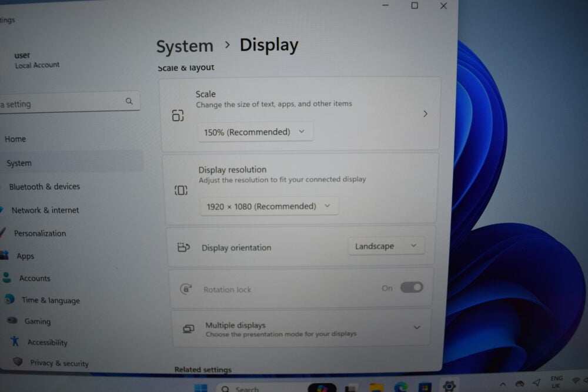Open Task View in the taskbar
588x392 pixels.
[351, 388]
